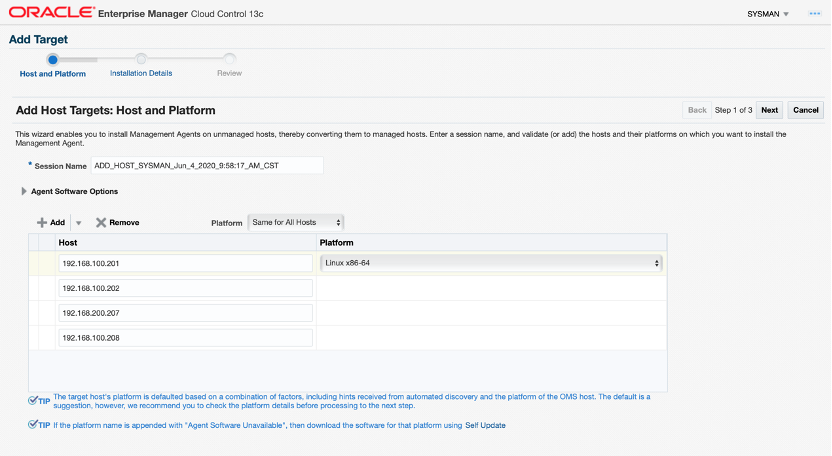Click the second TIP checkmark icon
The width and height of the screenshot is (832, 456).
(33, 424)
